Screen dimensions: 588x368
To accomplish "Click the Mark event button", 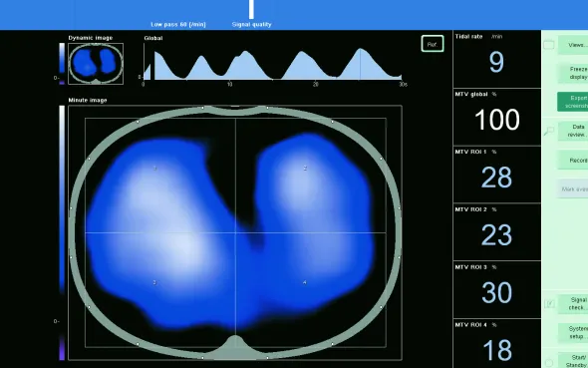I will click(574, 189).
